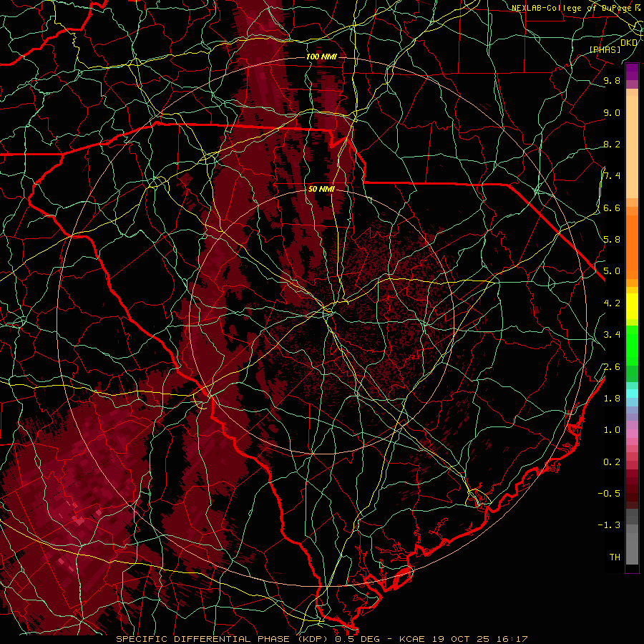Pick the pink segment beside 1.0
Screen dimensions: 644x644
coord(632,434)
